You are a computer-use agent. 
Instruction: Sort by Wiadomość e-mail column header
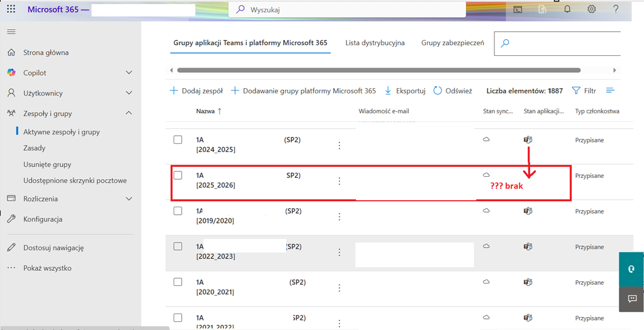pyautogui.click(x=384, y=111)
